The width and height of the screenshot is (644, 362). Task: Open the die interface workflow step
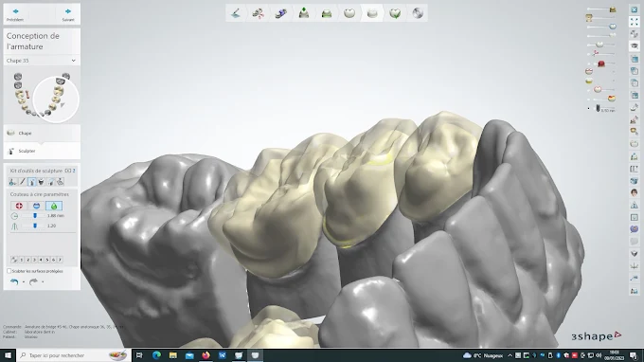327,13
